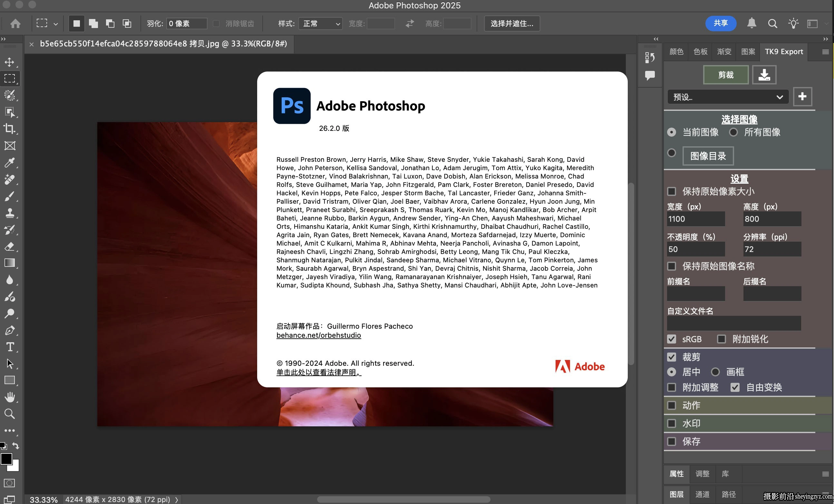This screenshot has width=834, height=504.
Task: Switch to the 色板 tab
Action: pos(700,52)
